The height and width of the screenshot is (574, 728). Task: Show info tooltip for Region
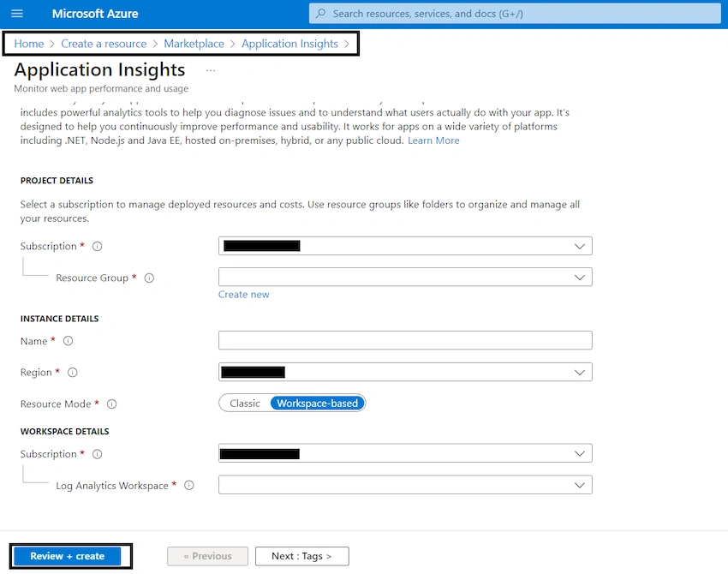73,373
